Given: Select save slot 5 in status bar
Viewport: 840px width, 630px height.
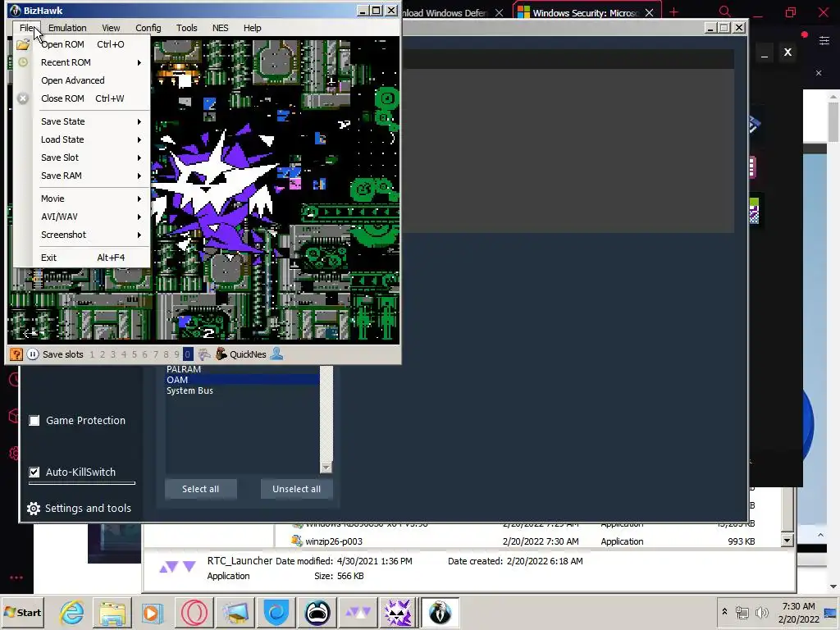Looking at the screenshot, I should 135,354.
